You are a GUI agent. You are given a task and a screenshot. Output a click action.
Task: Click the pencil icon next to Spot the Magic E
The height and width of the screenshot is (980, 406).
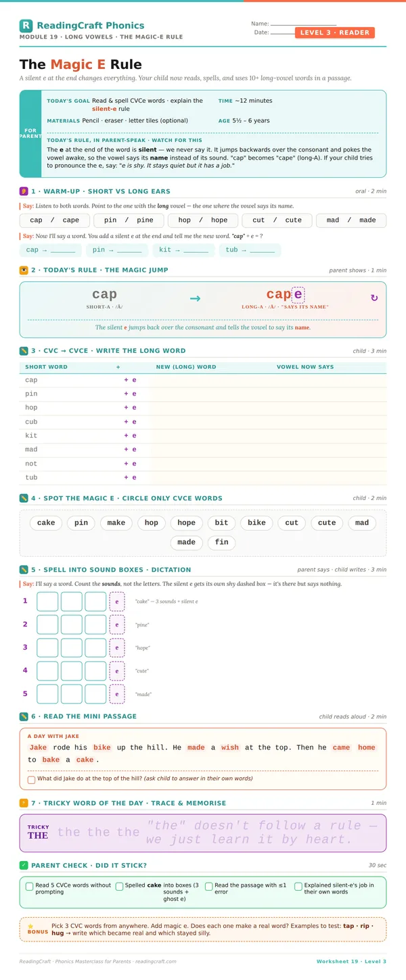coord(24,498)
